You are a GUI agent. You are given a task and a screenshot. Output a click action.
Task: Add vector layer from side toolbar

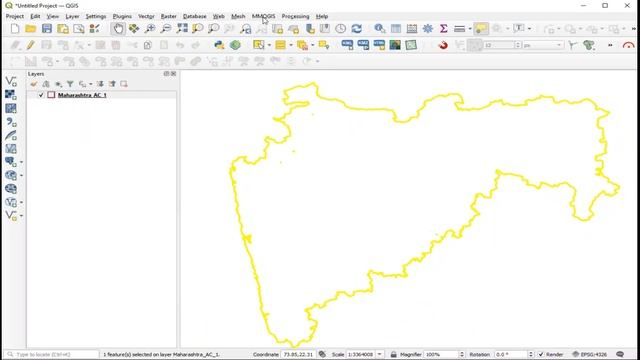coord(11,81)
